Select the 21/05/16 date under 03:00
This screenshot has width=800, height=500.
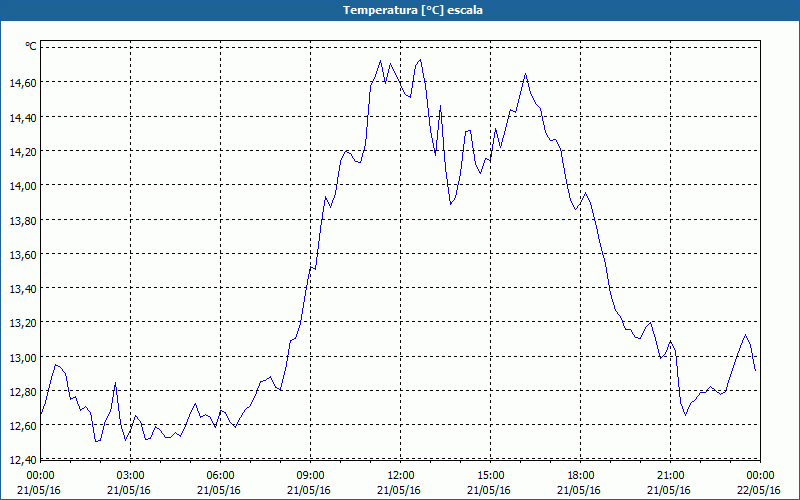point(129,490)
